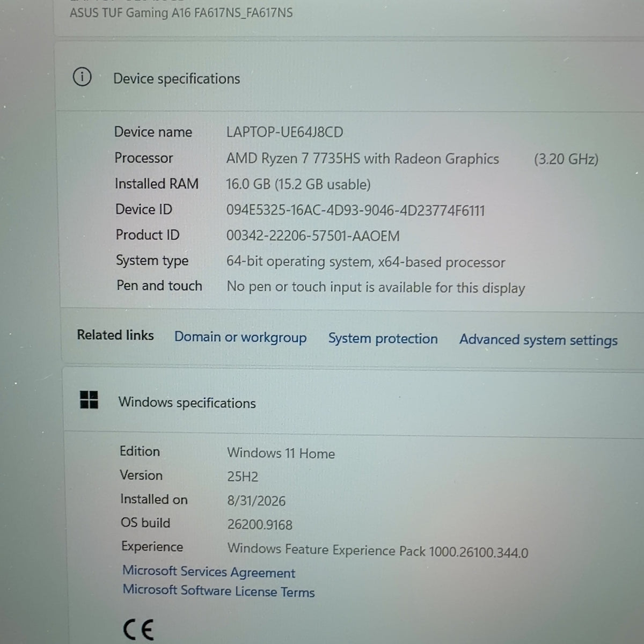Select Product ID value 00342-22206-57501-AAOEM

[x=313, y=236]
